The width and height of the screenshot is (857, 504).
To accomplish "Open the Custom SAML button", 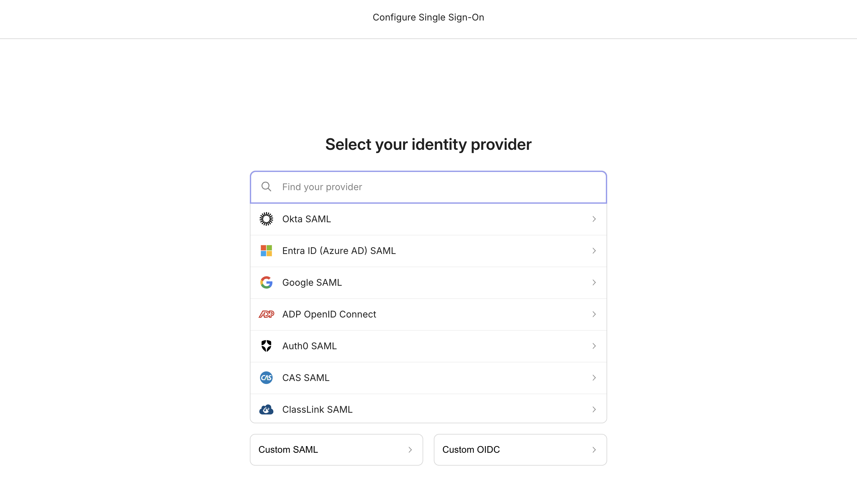I will [336, 450].
